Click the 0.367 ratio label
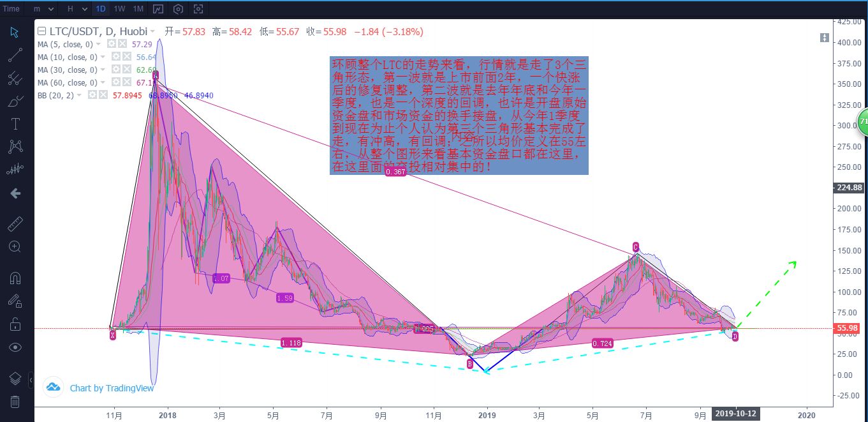The width and height of the screenshot is (868, 422). [395, 172]
